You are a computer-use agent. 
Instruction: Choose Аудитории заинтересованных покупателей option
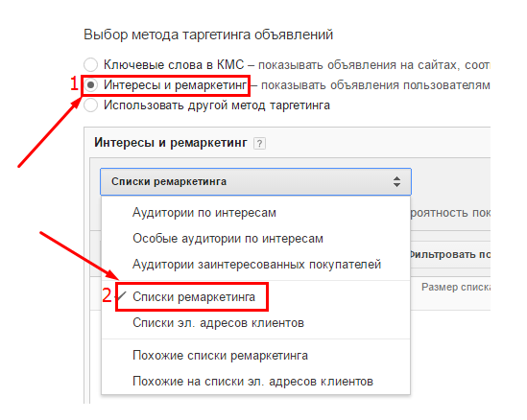click(255, 265)
